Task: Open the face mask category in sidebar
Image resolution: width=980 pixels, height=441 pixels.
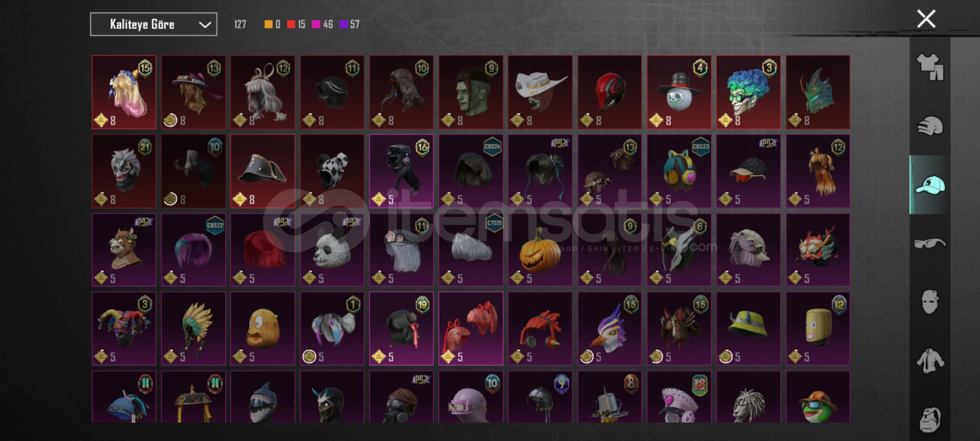Action: point(930,302)
